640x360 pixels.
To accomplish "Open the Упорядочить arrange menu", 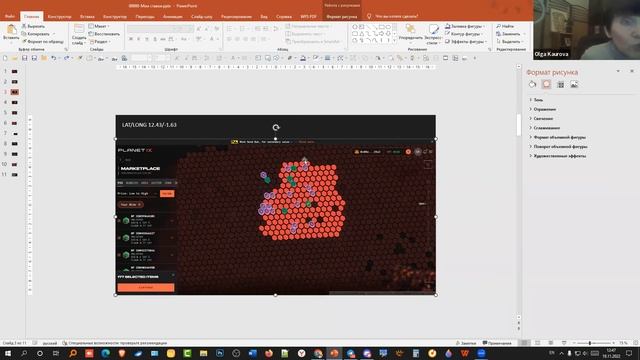I will (411, 33).
